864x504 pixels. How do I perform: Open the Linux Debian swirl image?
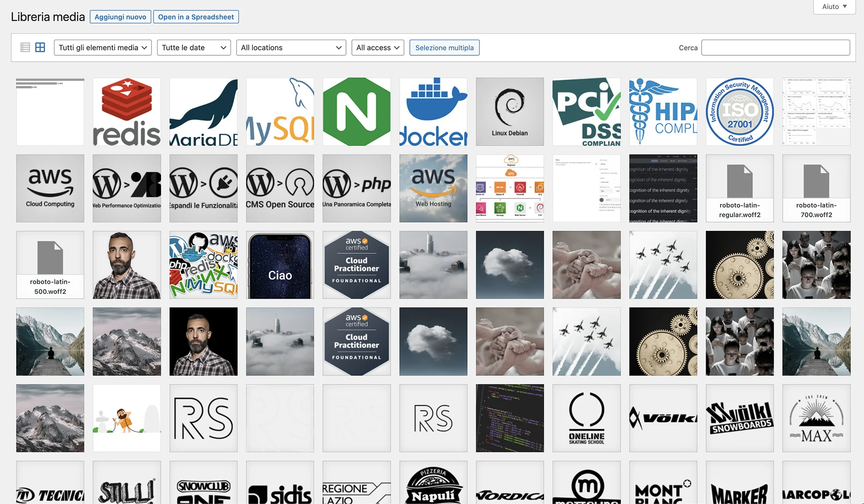(x=510, y=112)
